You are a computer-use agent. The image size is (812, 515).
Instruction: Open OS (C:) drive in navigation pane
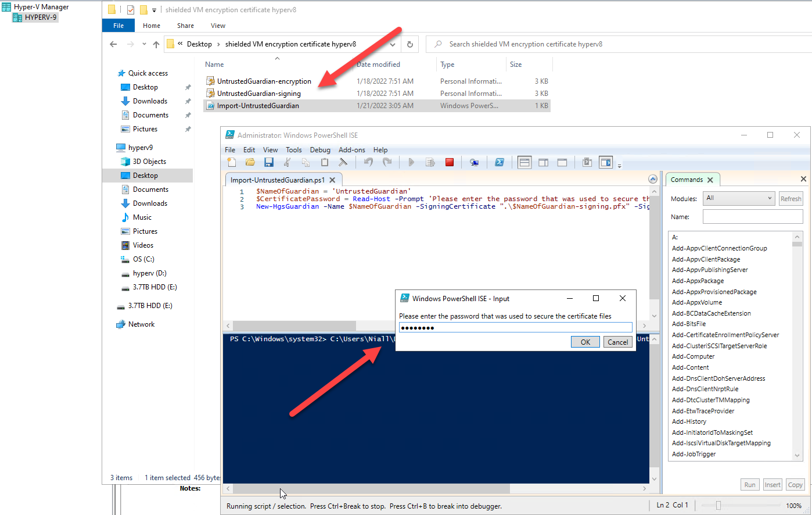point(143,259)
